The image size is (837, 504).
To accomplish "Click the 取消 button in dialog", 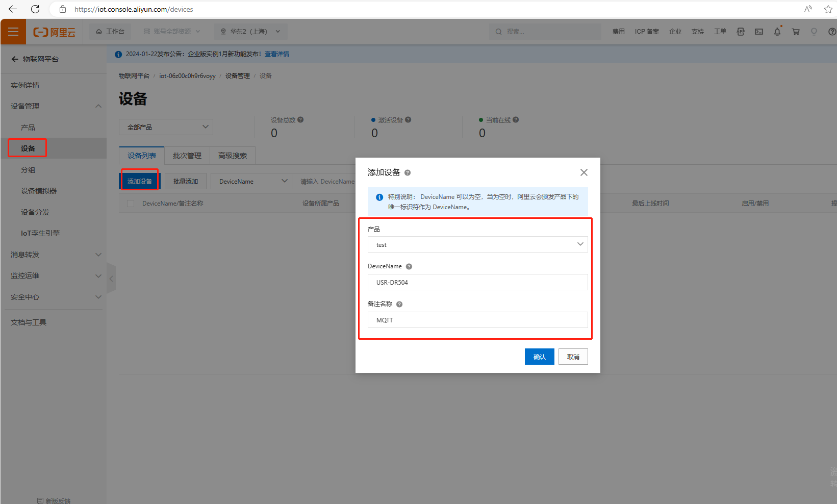I will [573, 357].
